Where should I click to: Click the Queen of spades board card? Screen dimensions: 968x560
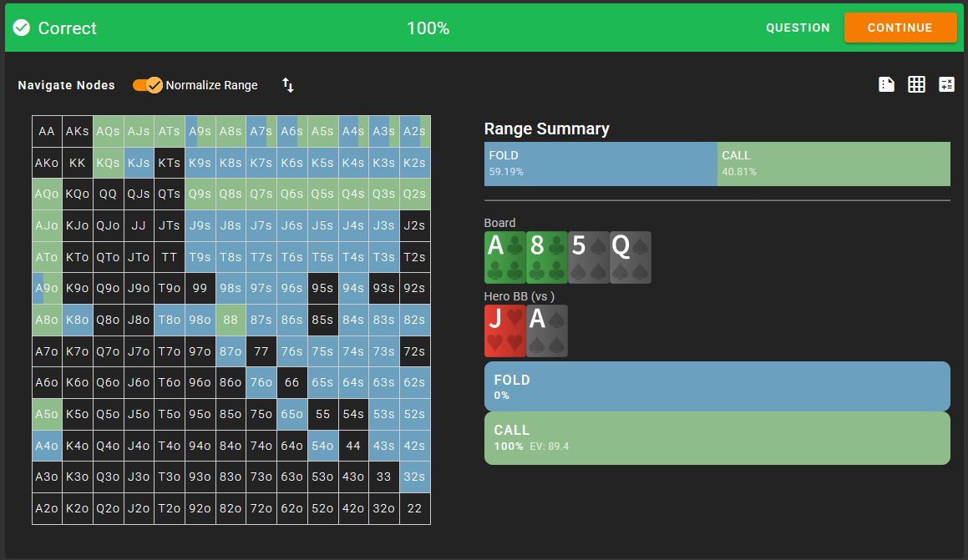point(631,257)
